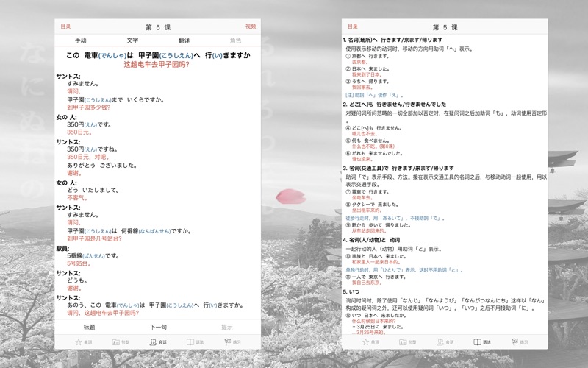
Task: Click the last line あのう、この電車は甲子園へ
Action: tap(156, 305)
